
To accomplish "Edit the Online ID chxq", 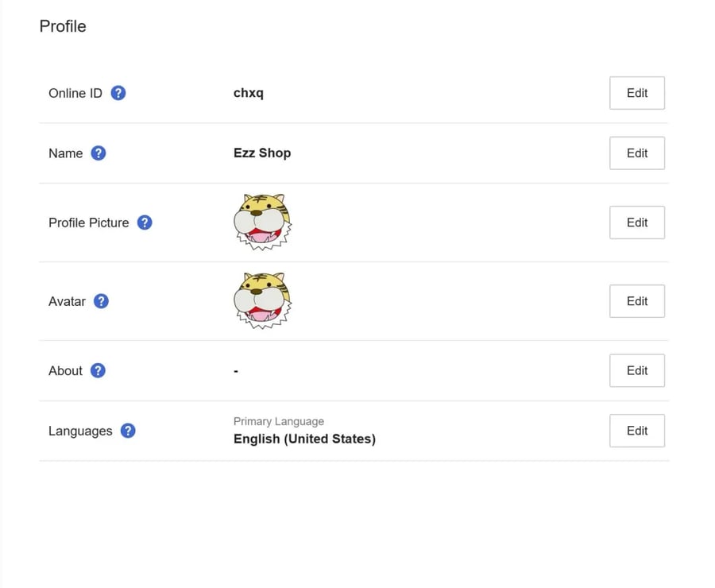I will tap(636, 93).
